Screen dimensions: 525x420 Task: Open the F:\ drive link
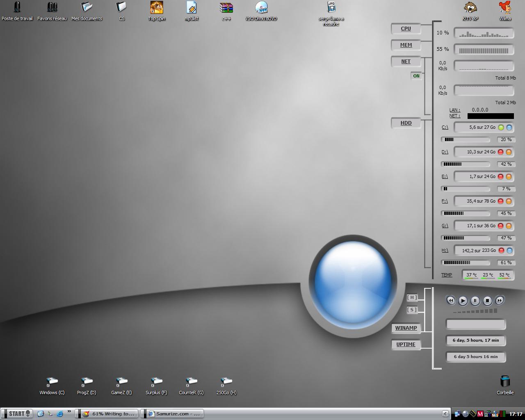(x=445, y=201)
